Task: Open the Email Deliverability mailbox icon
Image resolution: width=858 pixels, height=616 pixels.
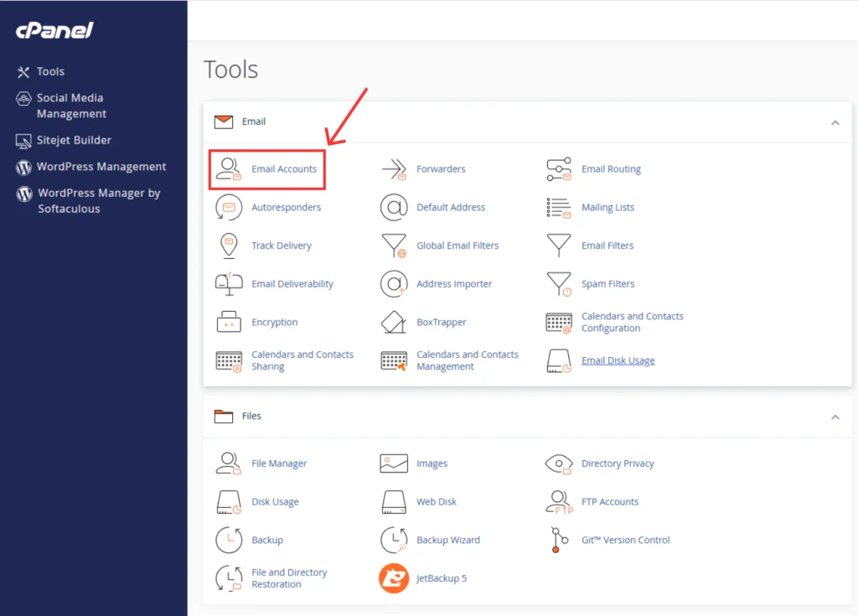Action: point(229,284)
